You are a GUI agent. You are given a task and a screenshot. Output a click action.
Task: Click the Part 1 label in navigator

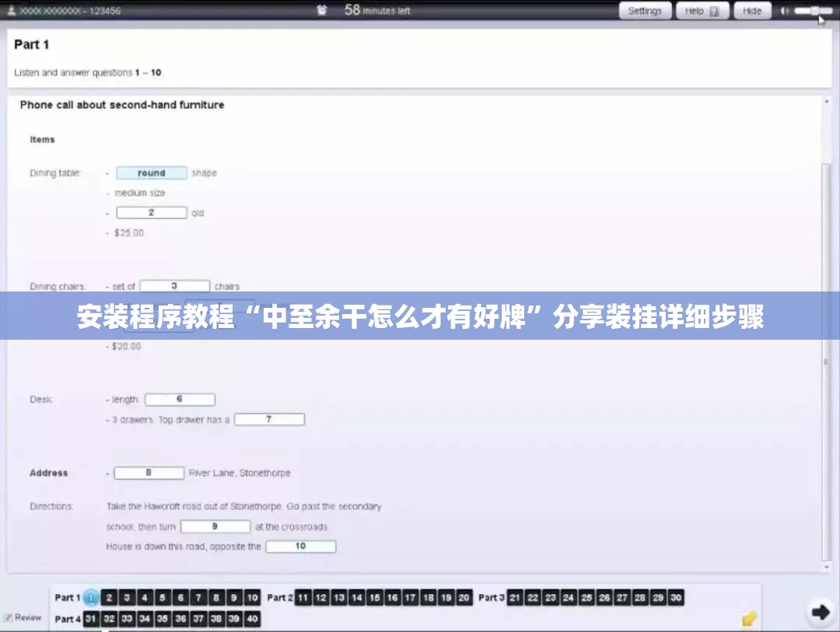pyautogui.click(x=68, y=598)
